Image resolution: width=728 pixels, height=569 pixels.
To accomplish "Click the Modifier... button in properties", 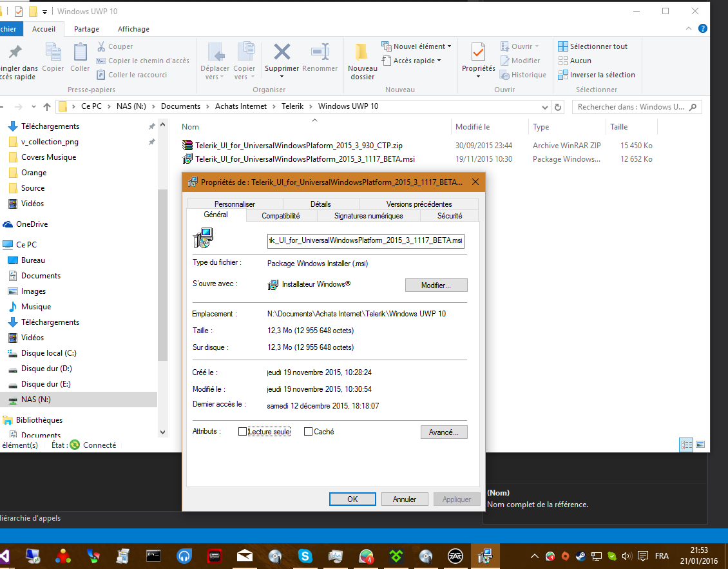I will [436, 285].
